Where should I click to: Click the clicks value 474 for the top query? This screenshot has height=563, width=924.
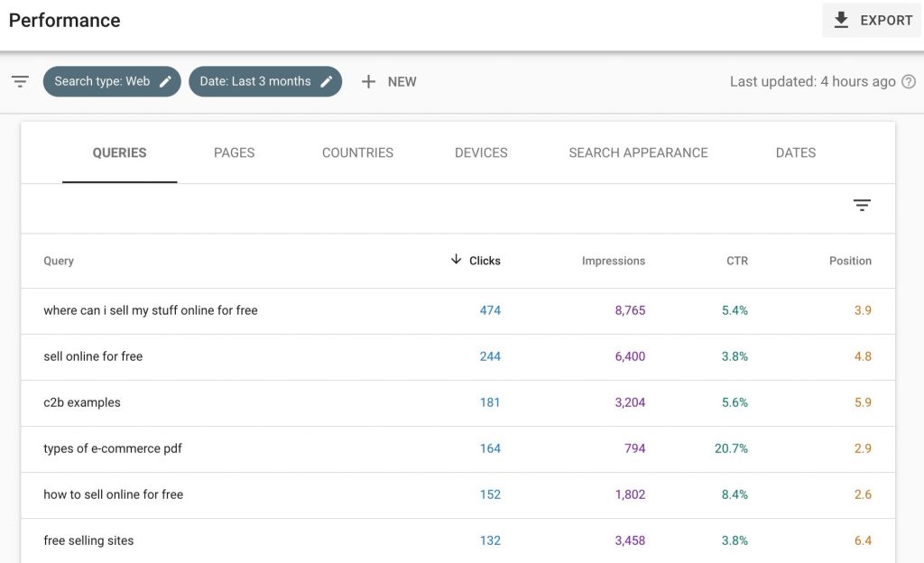(490, 309)
